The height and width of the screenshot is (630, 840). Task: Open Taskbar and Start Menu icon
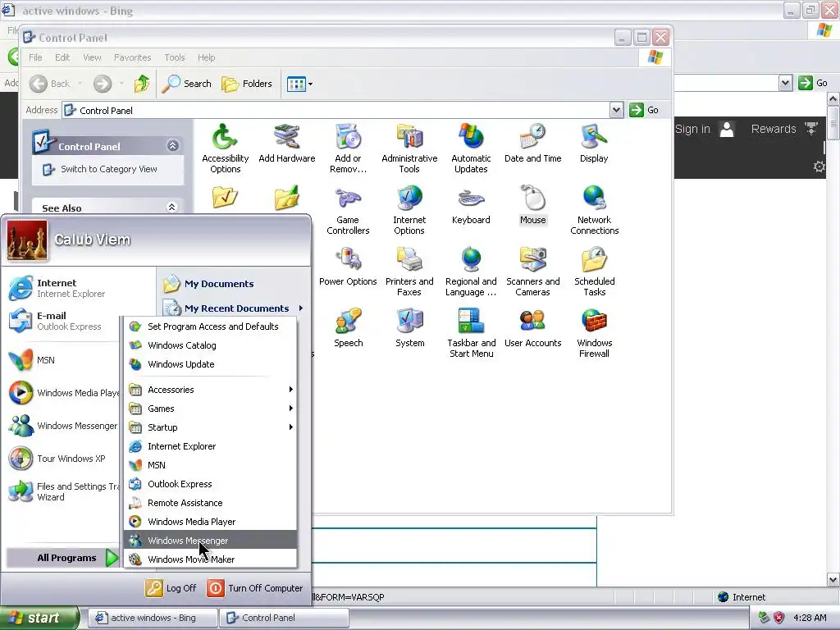point(472,333)
